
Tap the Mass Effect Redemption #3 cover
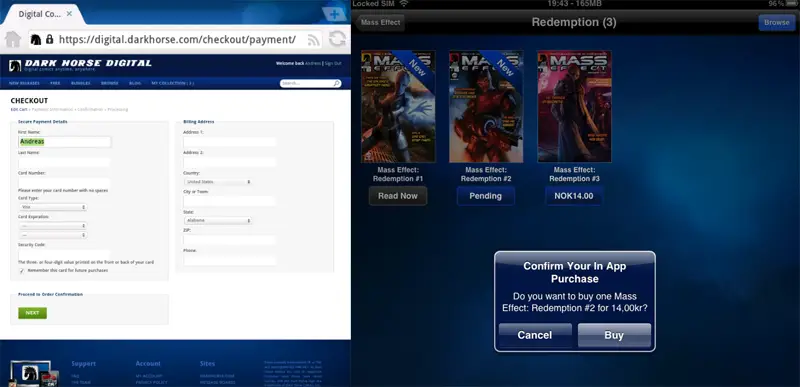(x=574, y=106)
